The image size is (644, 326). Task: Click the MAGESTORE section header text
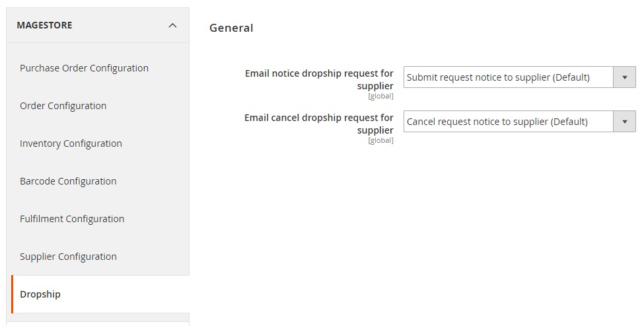(44, 25)
